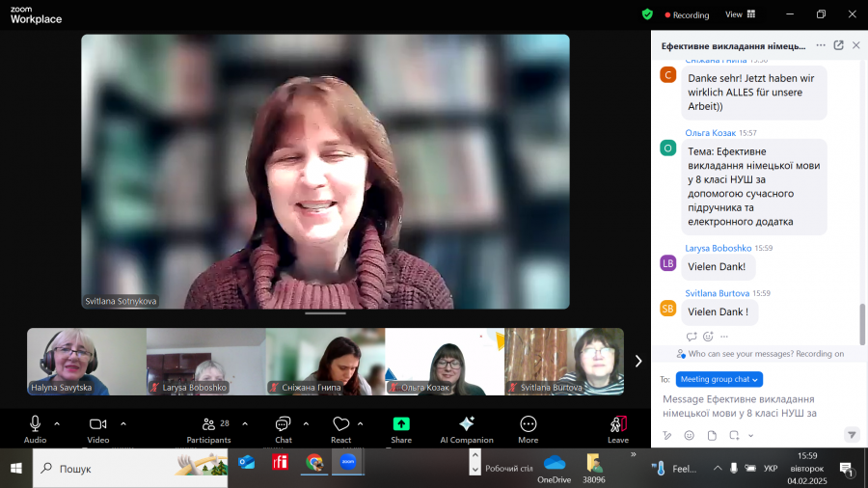The image size is (868, 488).
Task: Click the Recording indicator
Action: point(687,14)
